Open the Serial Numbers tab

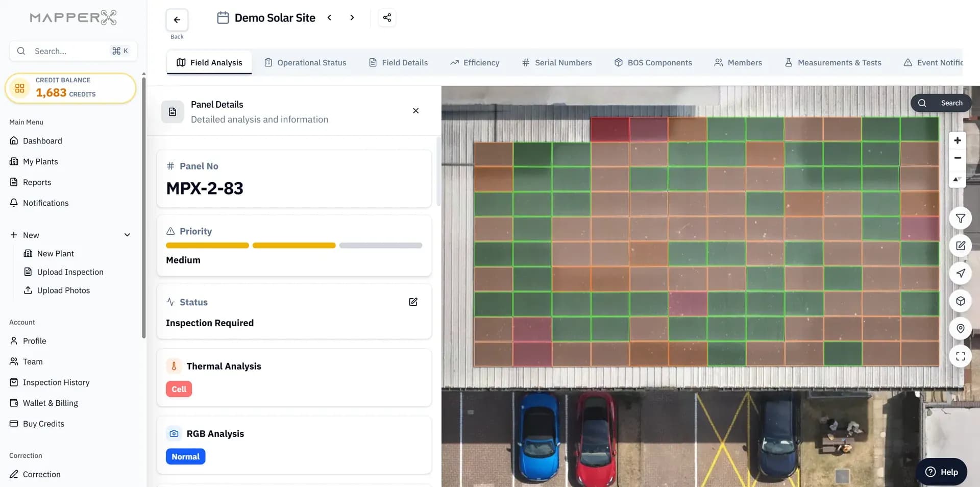click(x=557, y=63)
